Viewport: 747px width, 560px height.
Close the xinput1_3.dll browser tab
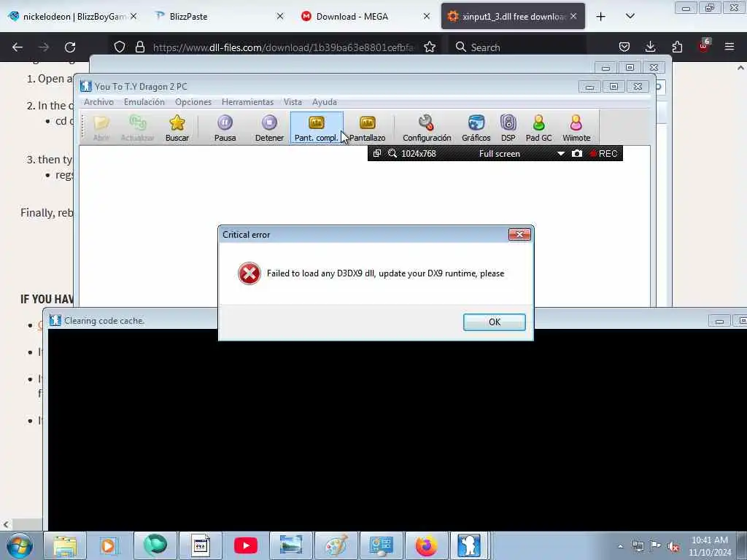click(x=573, y=16)
